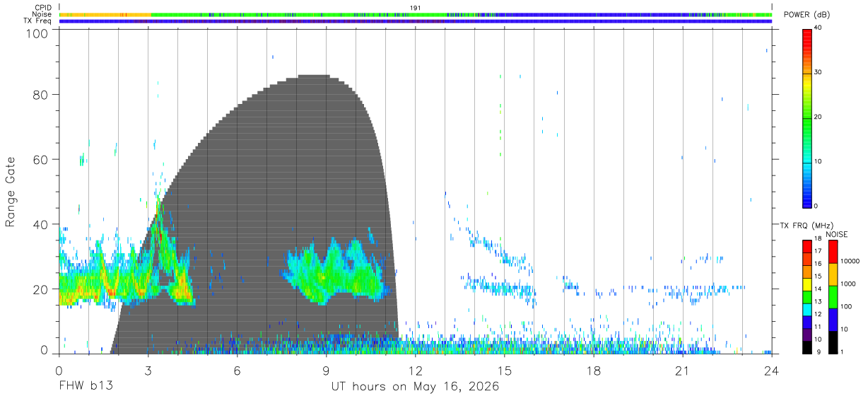Screen dimensions: 868x401
Task: Click the UT hour 9 tick label
Action: (326, 370)
